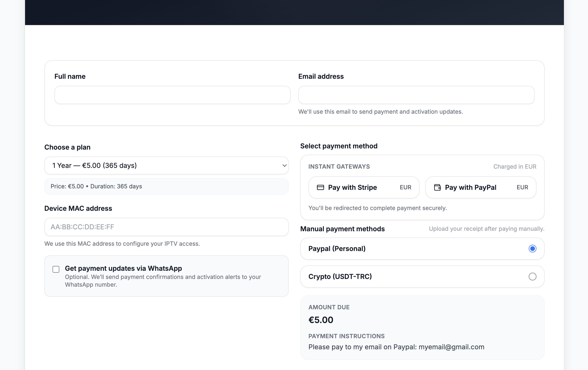Open the Choose a plan dropdown
This screenshot has height=370, width=588.
[166, 165]
